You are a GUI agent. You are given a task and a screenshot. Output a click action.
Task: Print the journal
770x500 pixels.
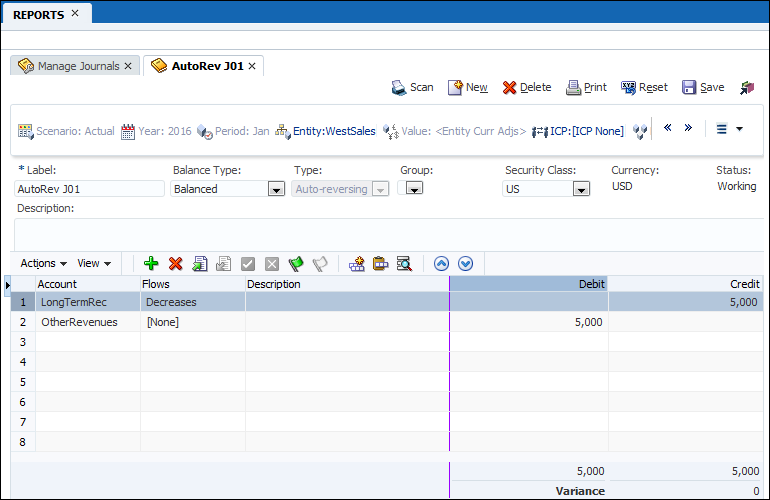586,87
